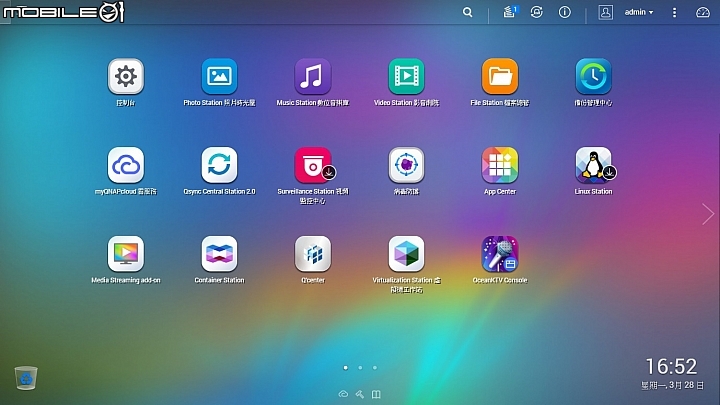
Task: Launch Container Station
Action: 219,254
